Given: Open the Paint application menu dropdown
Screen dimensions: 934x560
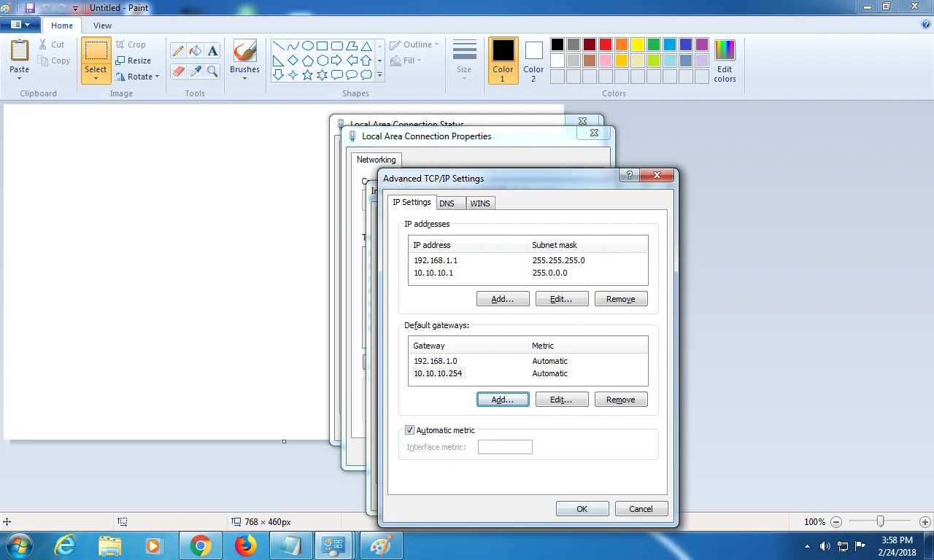Looking at the screenshot, I should coord(20,25).
